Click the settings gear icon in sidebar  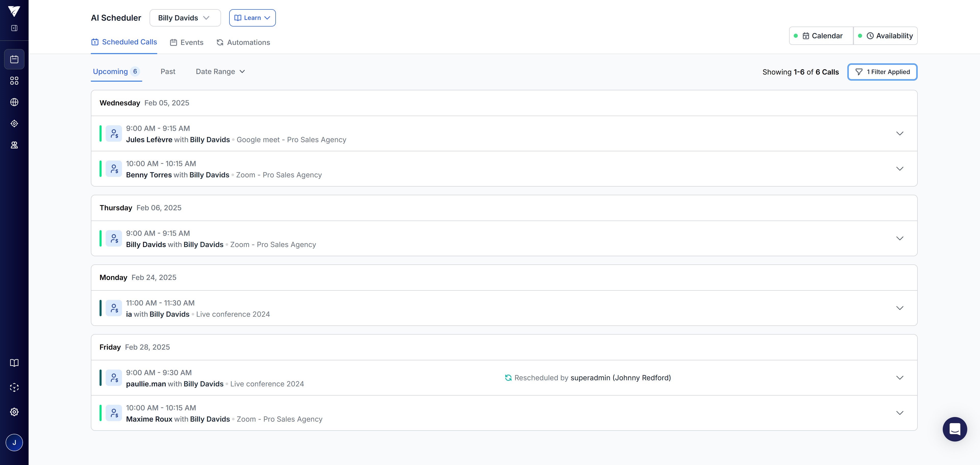pyautogui.click(x=14, y=412)
